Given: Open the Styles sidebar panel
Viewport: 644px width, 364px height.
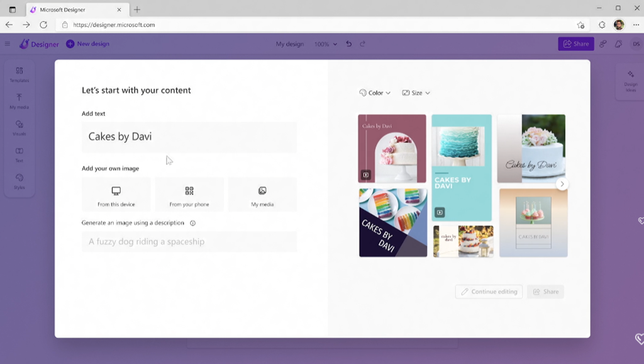Looking at the screenshot, I should click(x=19, y=182).
